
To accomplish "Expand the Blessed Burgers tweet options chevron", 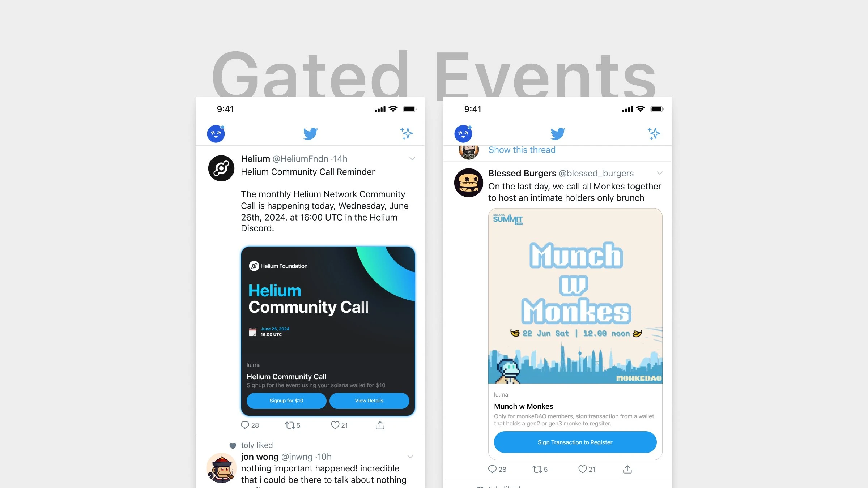I will click(660, 174).
